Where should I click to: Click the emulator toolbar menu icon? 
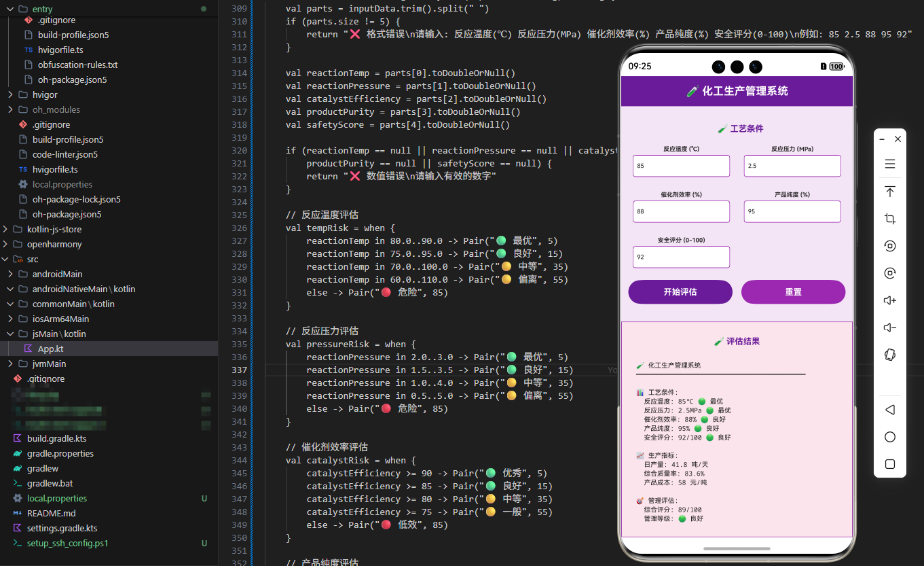(x=890, y=164)
